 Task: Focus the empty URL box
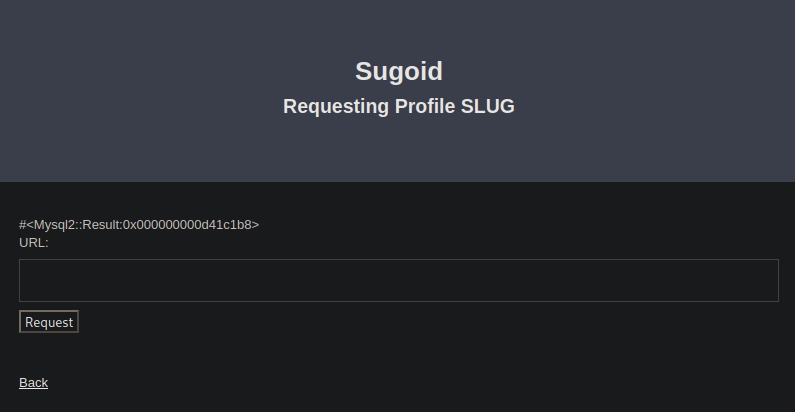[398, 280]
